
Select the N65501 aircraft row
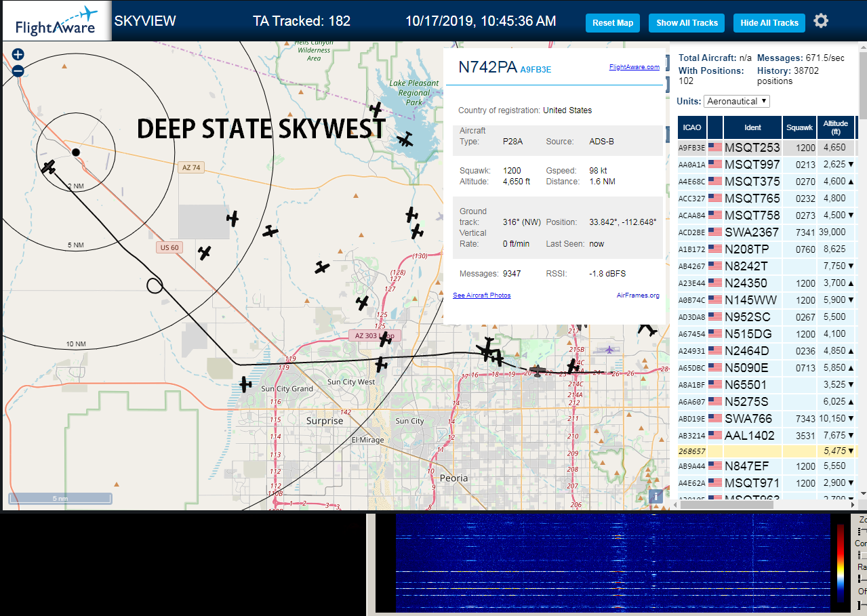click(767, 385)
